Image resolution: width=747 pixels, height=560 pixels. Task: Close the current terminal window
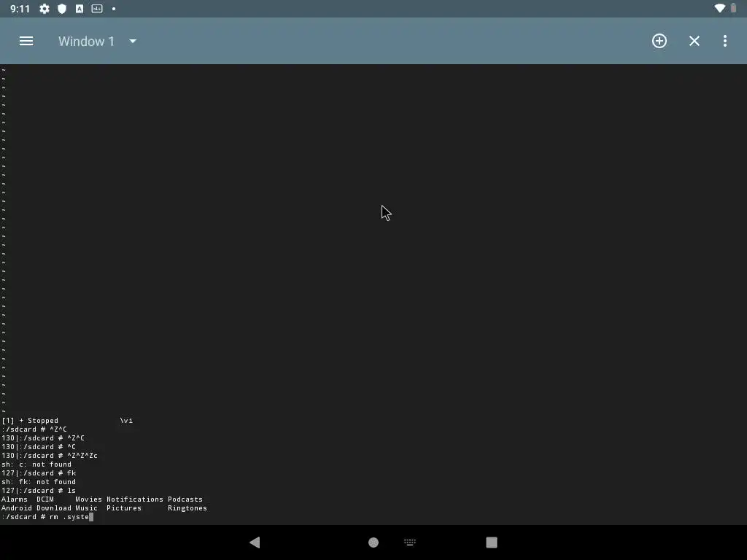point(694,41)
